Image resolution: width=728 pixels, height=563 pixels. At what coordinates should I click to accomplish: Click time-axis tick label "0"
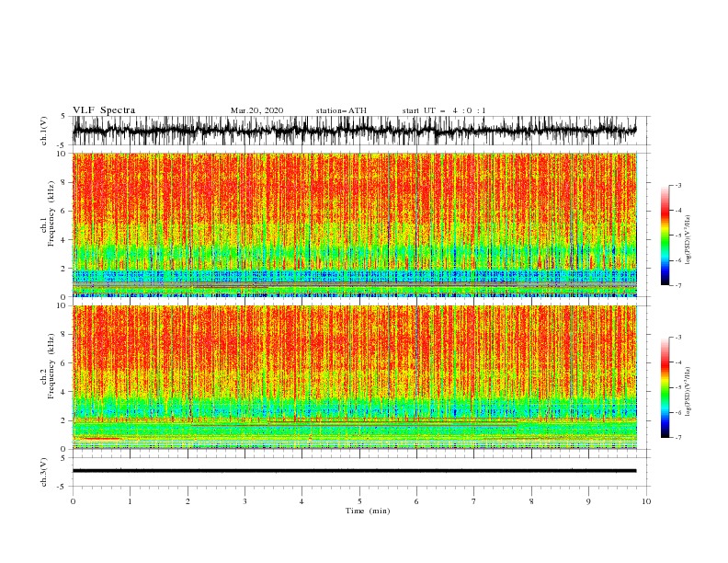coord(73,501)
